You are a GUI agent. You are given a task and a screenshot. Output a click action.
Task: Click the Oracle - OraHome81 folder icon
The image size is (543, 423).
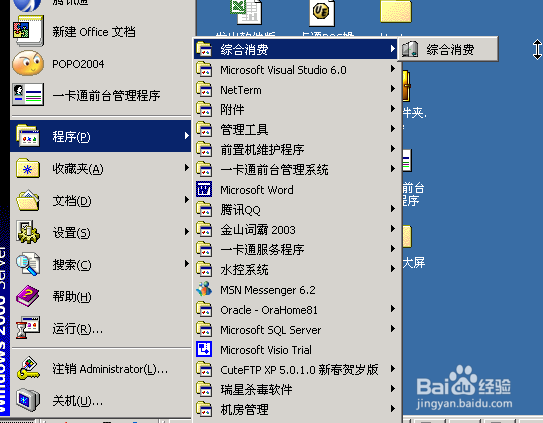204,309
